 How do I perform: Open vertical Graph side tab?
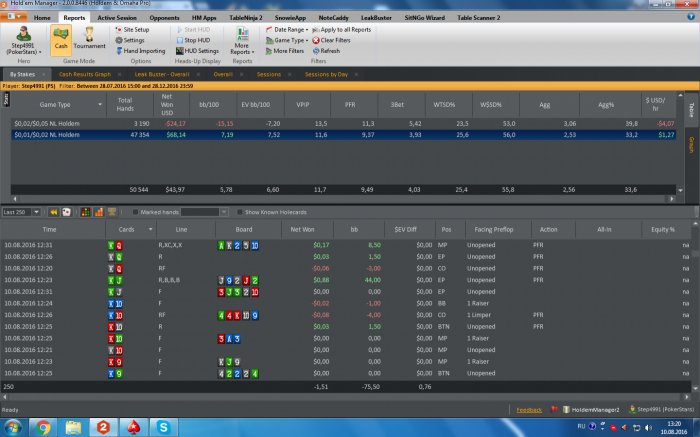tap(691, 145)
